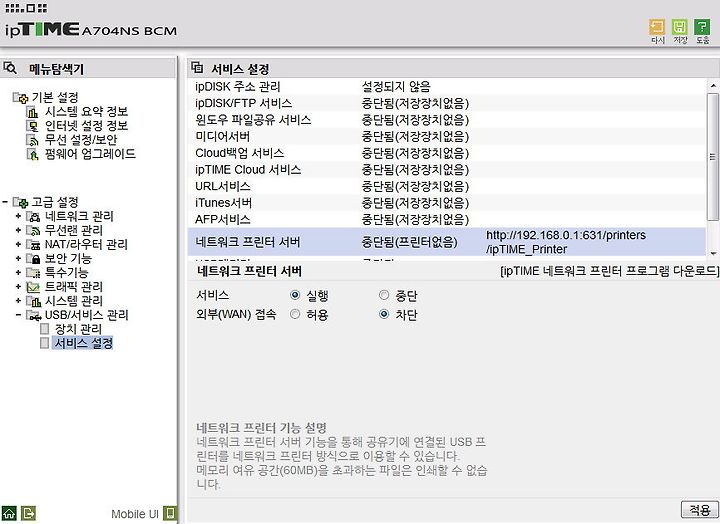This screenshot has width=720, height=524.
Task: Click the 고급 설정 folder icon
Action: [21, 202]
